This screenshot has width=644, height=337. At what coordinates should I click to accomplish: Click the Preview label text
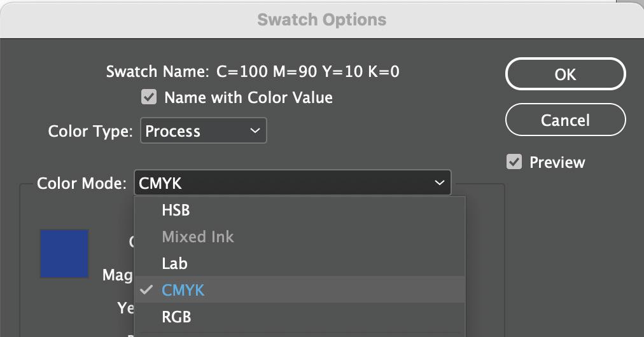(557, 162)
